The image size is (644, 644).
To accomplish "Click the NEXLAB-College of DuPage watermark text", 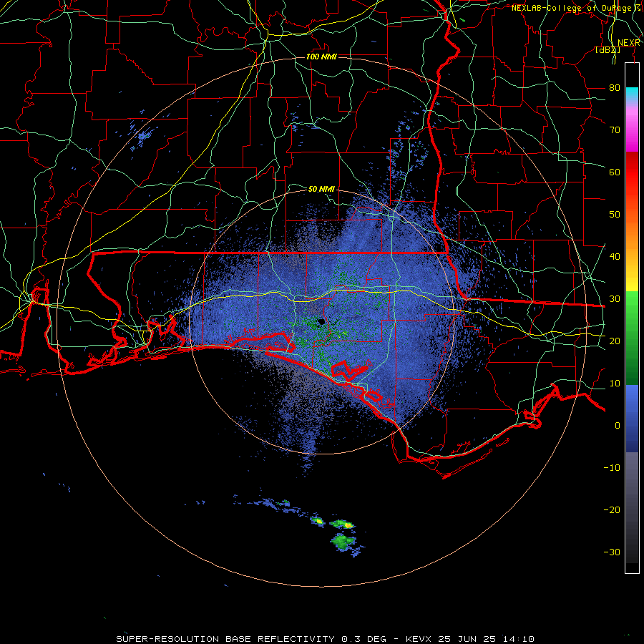I will (x=576, y=8).
